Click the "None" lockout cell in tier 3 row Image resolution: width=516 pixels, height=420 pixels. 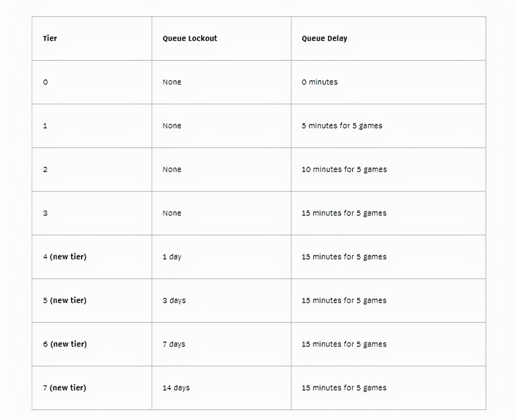[x=172, y=213]
